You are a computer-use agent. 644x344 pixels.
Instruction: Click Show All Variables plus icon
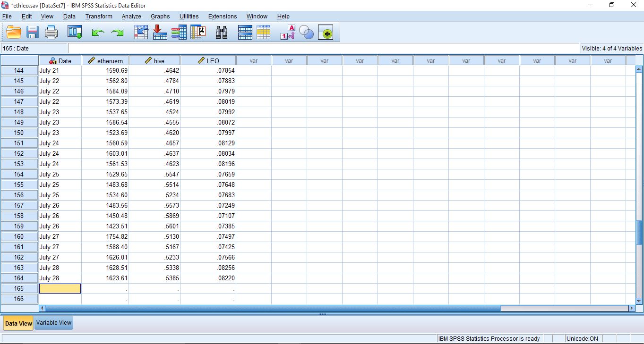pos(326,33)
